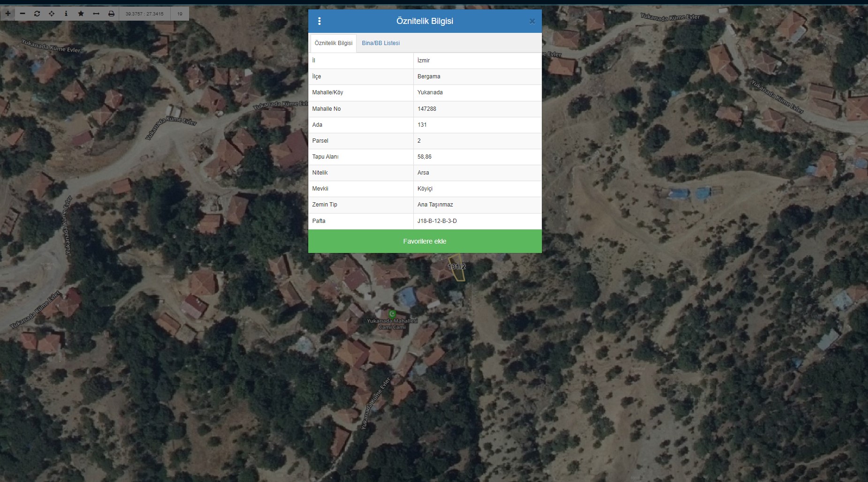
Task: Open the three-dot menu in dialog header
Action: pyautogui.click(x=320, y=21)
